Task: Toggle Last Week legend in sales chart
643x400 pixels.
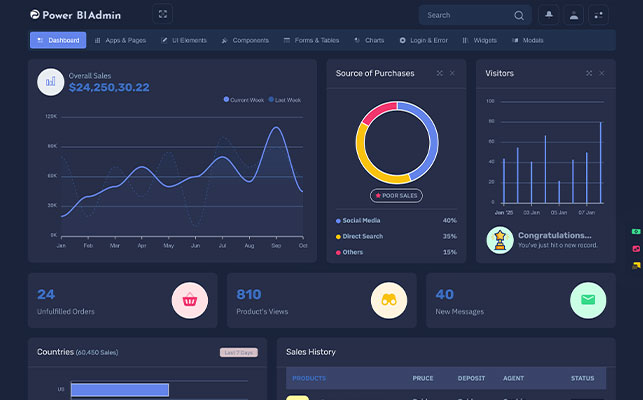Action: [x=285, y=99]
